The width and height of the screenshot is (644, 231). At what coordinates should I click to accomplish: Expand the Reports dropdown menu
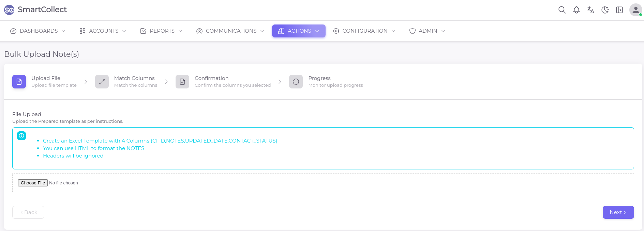point(161,31)
